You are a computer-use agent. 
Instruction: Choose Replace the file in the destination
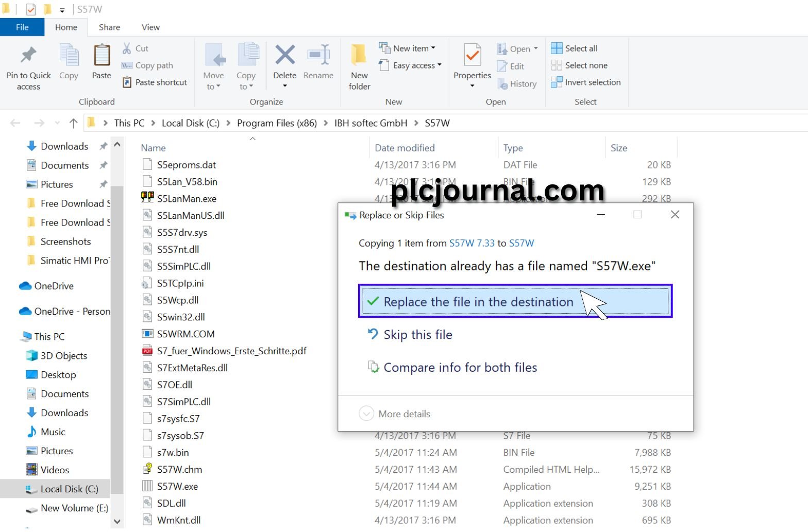(x=515, y=301)
